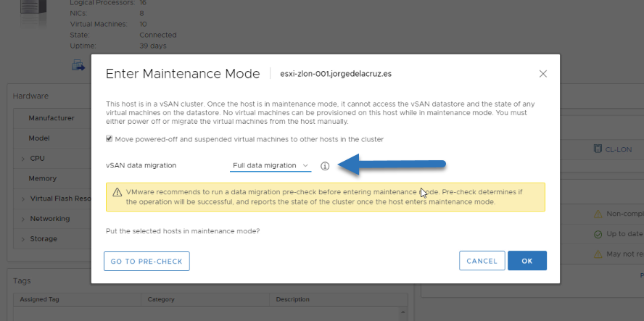644x321 pixels.
Task: Click the vSAN data migration info icon
Action: point(325,166)
